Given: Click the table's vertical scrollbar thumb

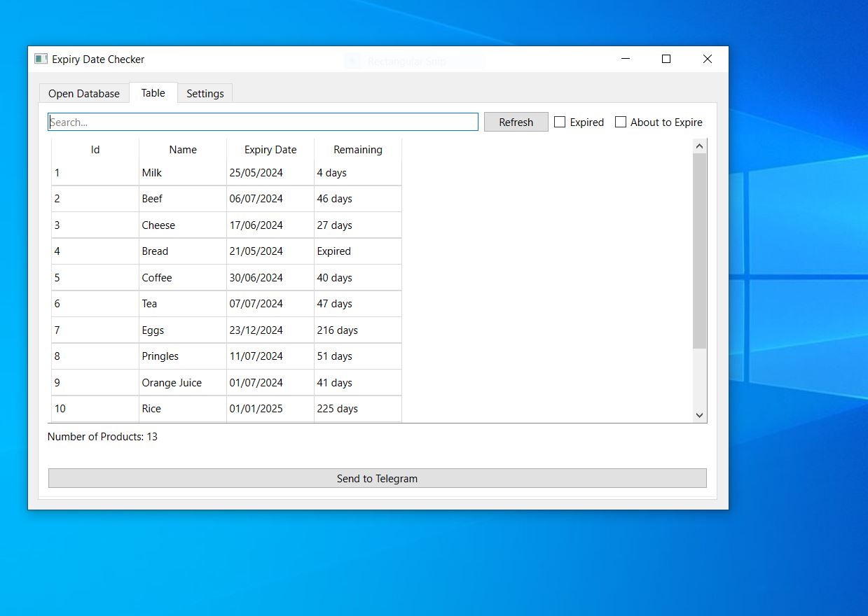Looking at the screenshot, I should click(699, 250).
